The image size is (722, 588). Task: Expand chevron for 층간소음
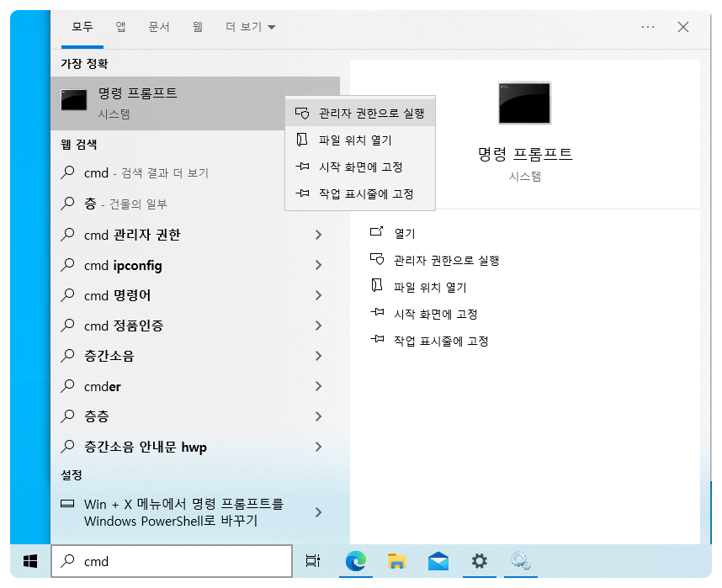(318, 356)
